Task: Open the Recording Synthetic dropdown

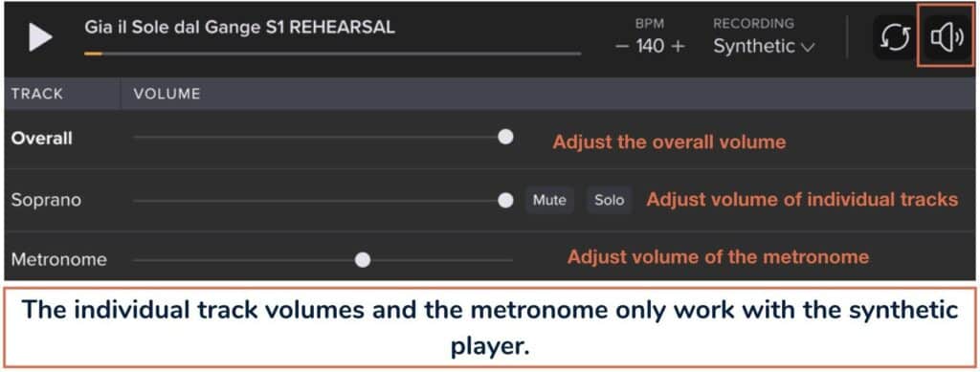Action: pos(765,46)
